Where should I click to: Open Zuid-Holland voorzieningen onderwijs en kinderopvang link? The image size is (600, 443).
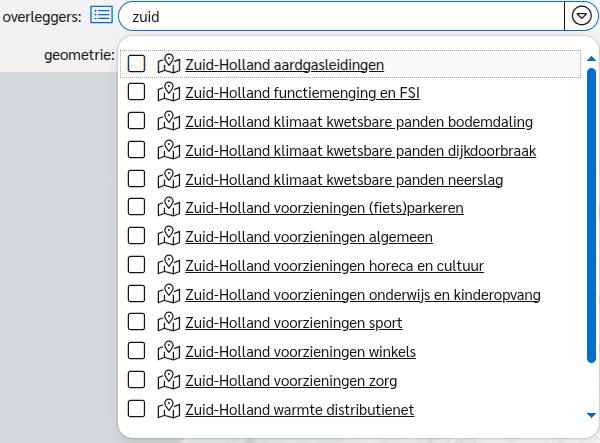363,295
